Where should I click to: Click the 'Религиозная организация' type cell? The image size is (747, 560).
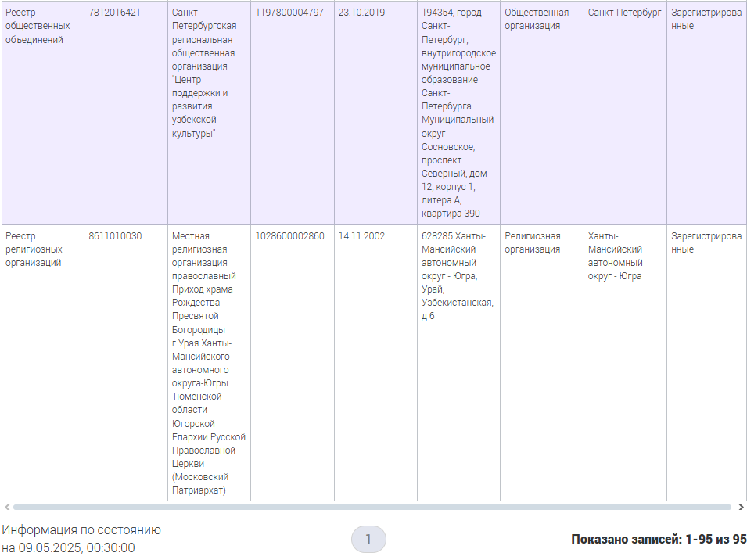coord(533,242)
